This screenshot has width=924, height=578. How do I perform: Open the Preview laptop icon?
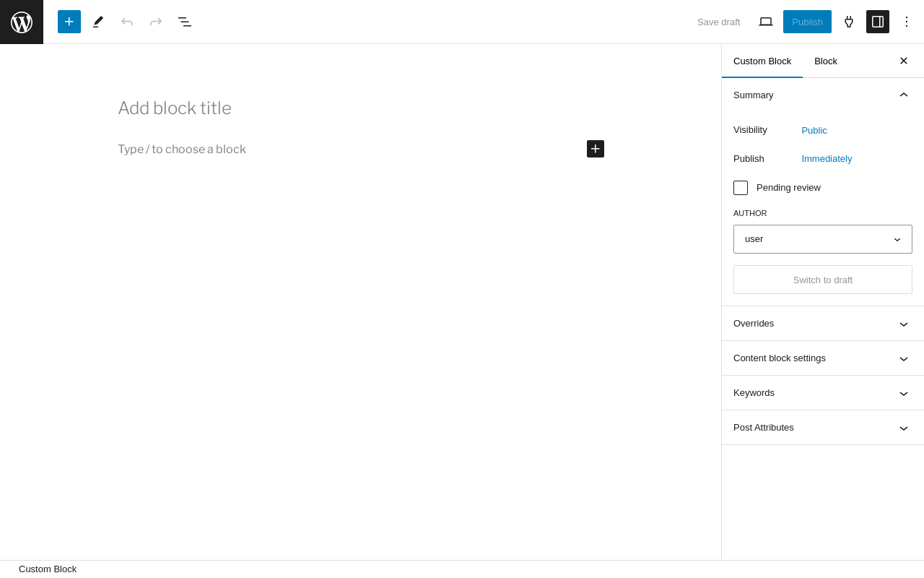point(766,22)
